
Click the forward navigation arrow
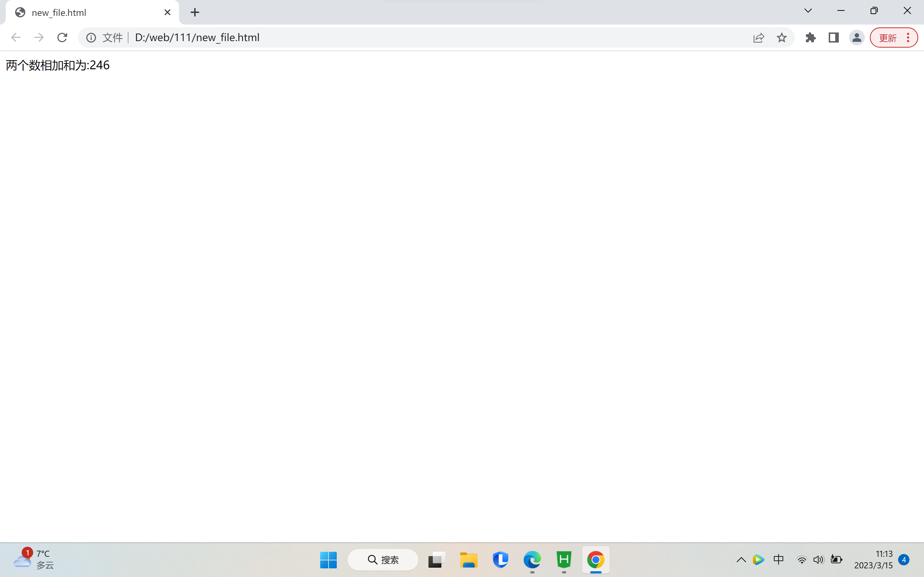tap(39, 38)
